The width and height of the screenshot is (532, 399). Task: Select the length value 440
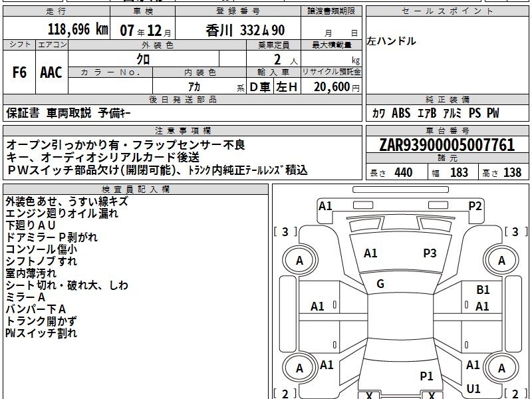(x=404, y=172)
